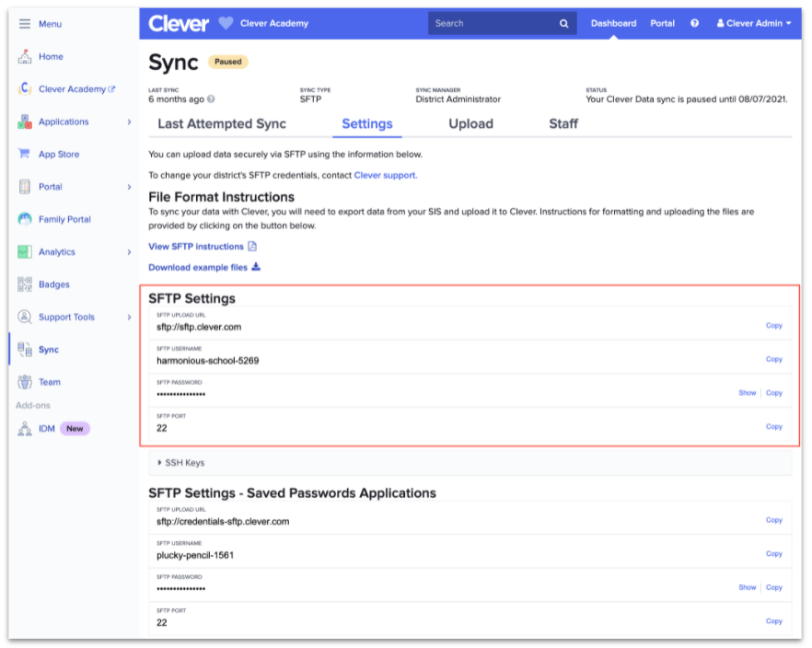Expand the SSH Keys section
The height and width of the screenshot is (648, 812).
pos(184,462)
